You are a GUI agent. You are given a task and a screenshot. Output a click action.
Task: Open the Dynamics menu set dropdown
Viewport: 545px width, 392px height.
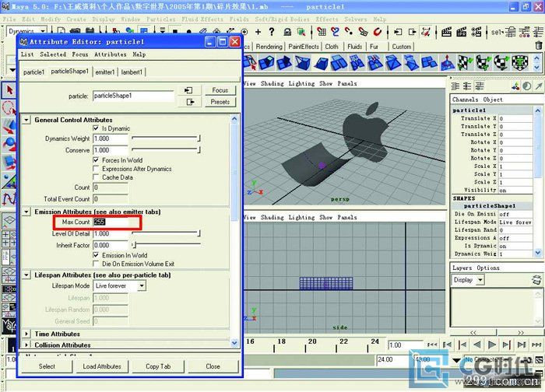pyautogui.click(x=26, y=32)
